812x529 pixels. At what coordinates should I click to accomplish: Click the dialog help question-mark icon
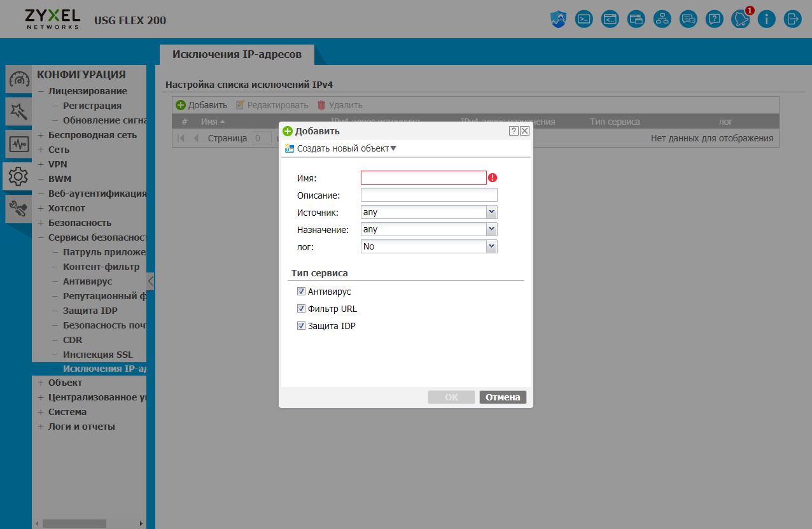point(514,130)
